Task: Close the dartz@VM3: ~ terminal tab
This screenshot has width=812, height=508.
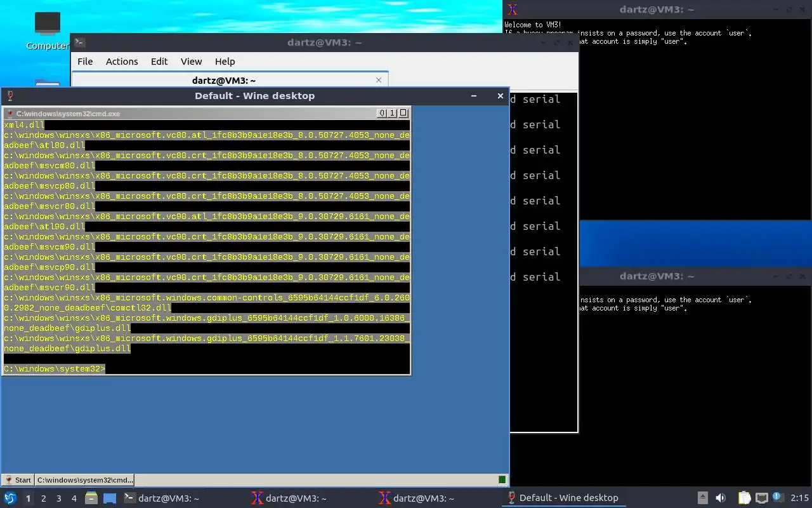Action: 379,80
